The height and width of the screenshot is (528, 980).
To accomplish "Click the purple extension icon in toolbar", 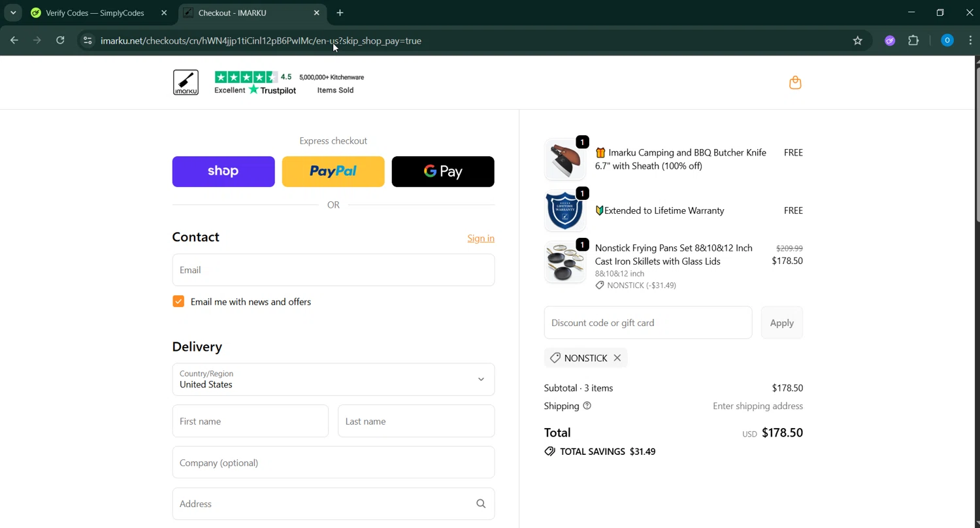I will (890, 41).
